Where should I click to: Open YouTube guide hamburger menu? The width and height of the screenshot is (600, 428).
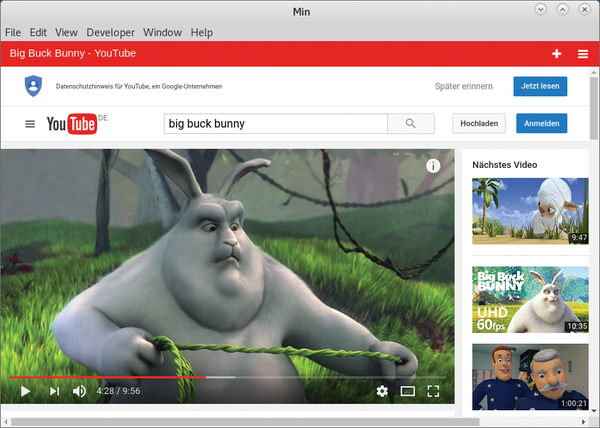[30, 124]
